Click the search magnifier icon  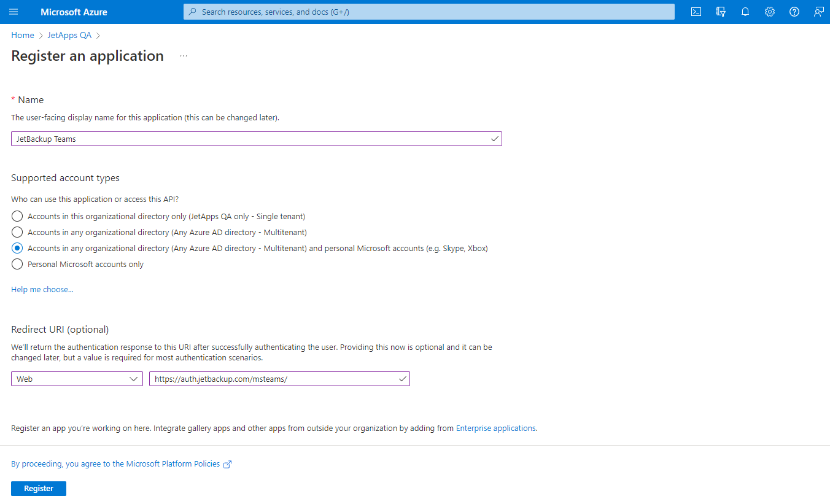click(x=193, y=12)
